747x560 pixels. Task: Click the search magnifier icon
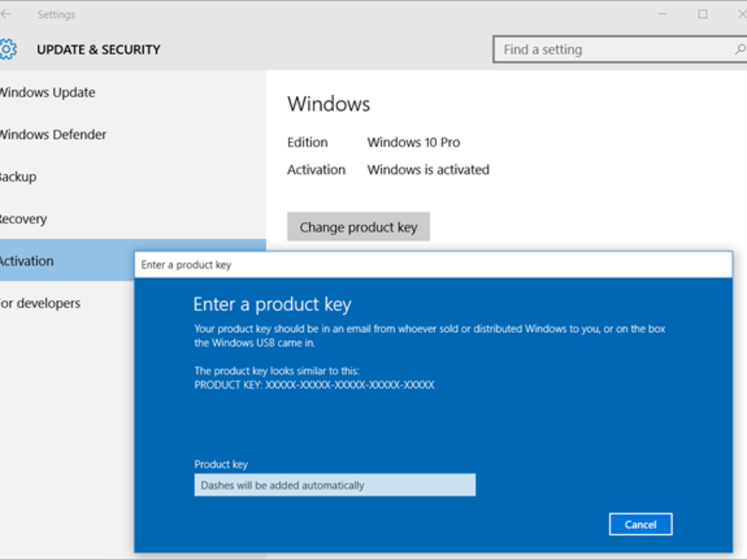[740, 50]
